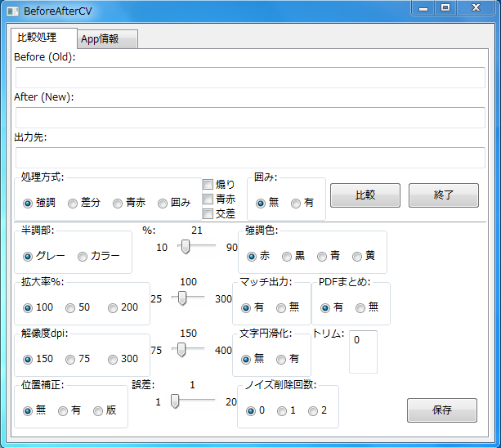The width and height of the screenshot is (501, 448).
Task: Focus the 出力先 output path field
Action: (x=250, y=158)
